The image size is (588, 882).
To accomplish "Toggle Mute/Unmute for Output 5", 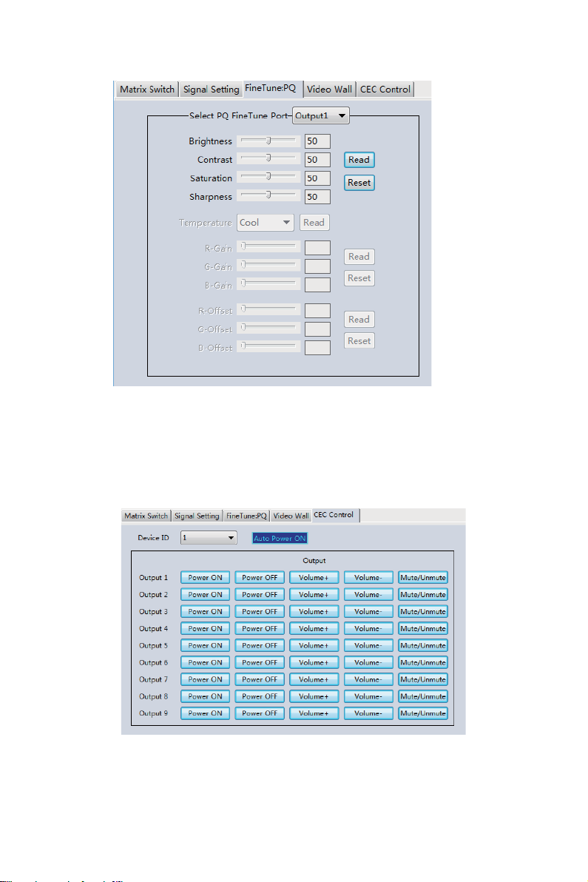I will point(423,645).
